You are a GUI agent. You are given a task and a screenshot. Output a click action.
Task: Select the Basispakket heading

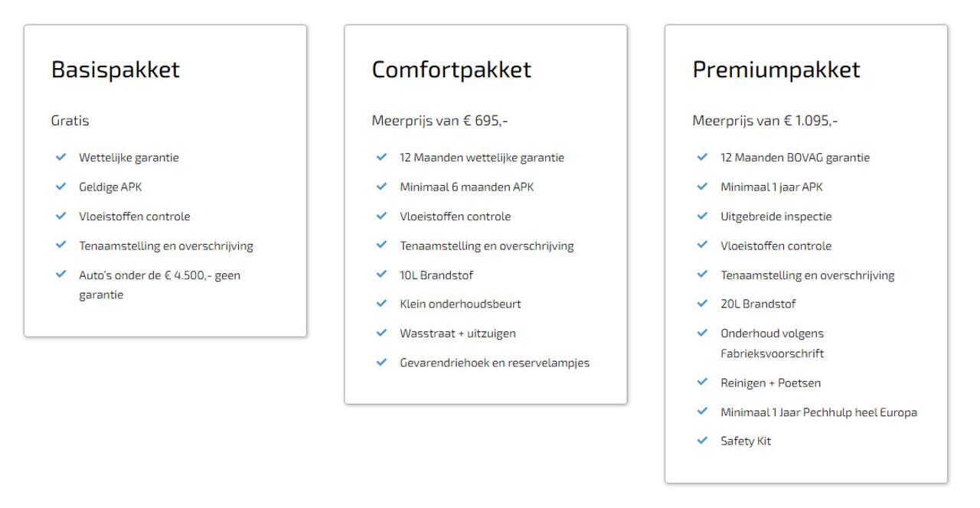116,70
